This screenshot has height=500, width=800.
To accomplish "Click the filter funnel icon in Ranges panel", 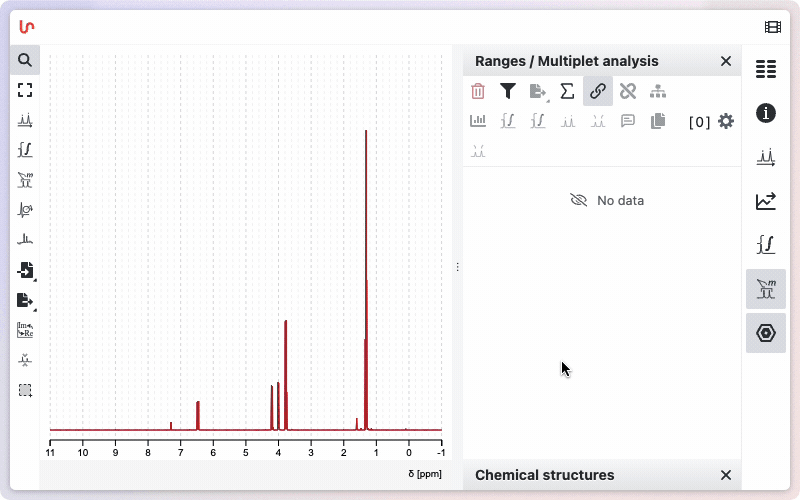I will pyautogui.click(x=508, y=91).
